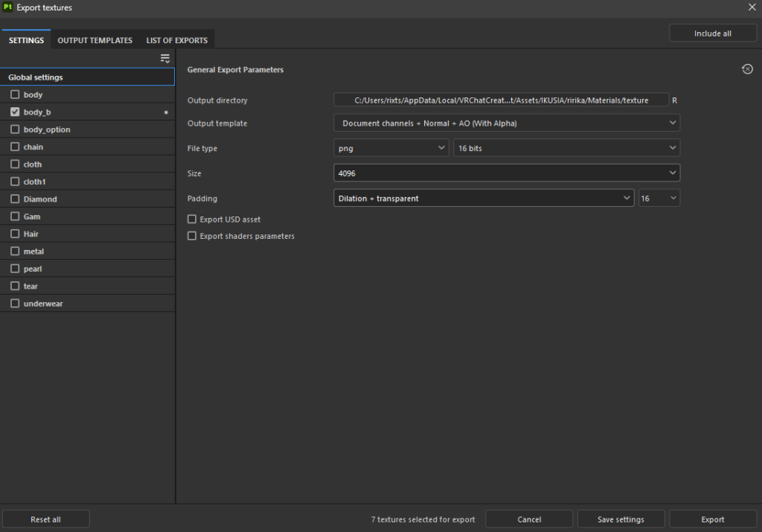This screenshot has height=532, width=762.
Task: Enable Export USD asset option
Action: (x=192, y=219)
